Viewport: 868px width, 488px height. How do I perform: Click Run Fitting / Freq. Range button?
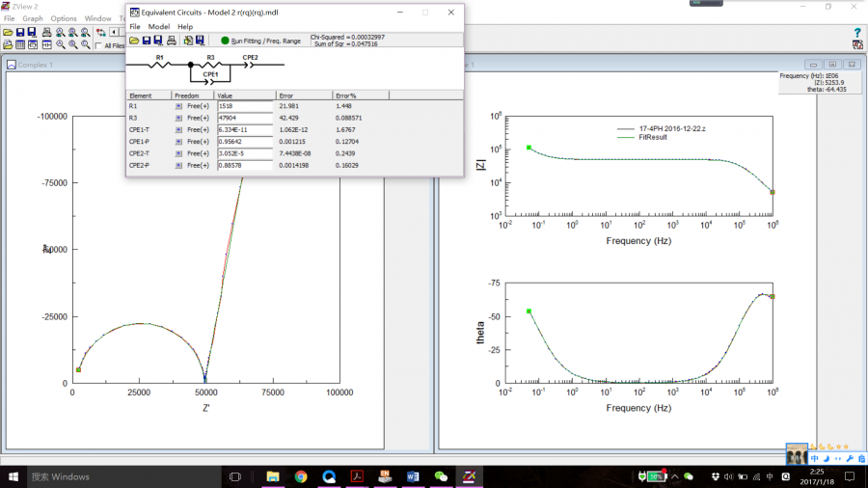pyautogui.click(x=265, y=41)
